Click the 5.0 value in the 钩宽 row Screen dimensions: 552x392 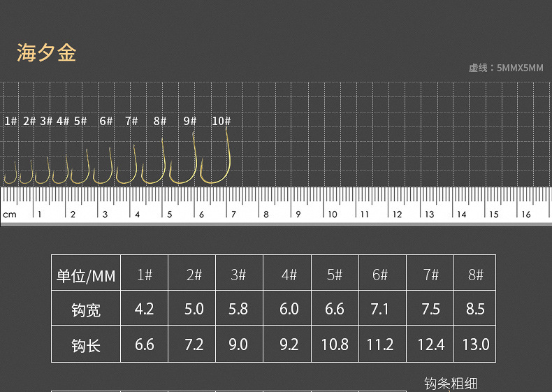(194, 309)
